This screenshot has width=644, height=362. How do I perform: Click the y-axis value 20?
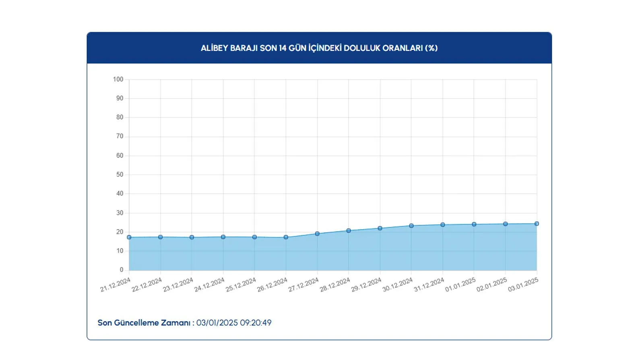coord(120,232)
